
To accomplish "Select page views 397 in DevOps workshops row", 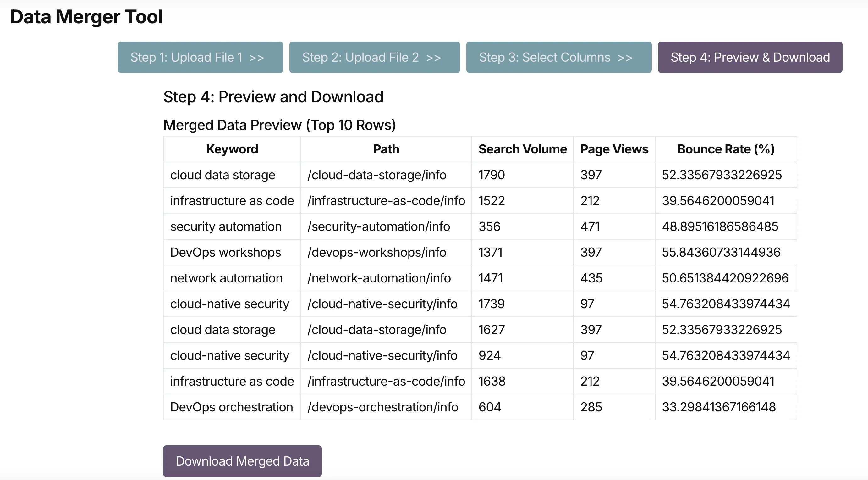I will (614, 252).
